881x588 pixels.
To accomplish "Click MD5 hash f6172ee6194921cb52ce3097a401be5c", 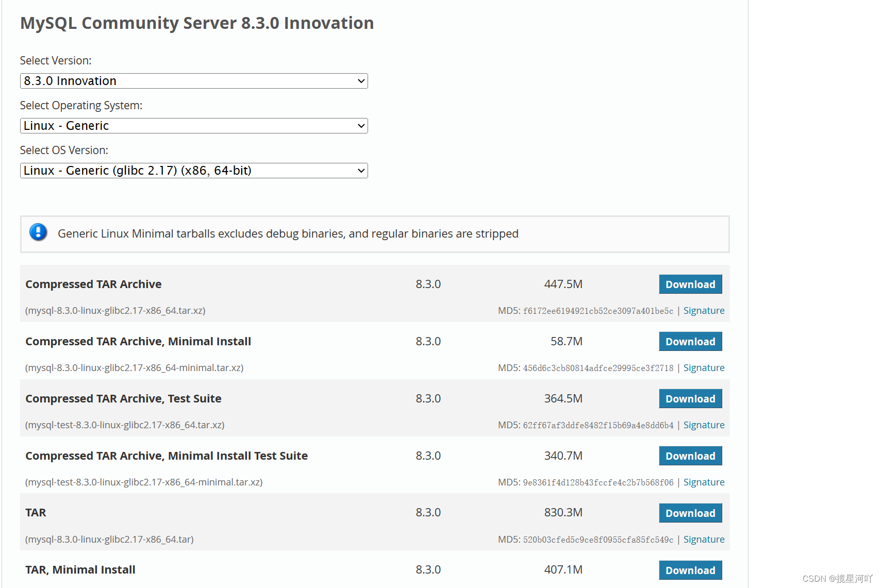I will 598,311.
